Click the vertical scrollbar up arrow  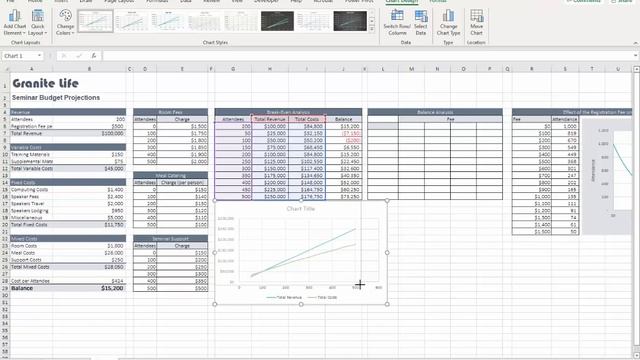(x=636, y=70)
